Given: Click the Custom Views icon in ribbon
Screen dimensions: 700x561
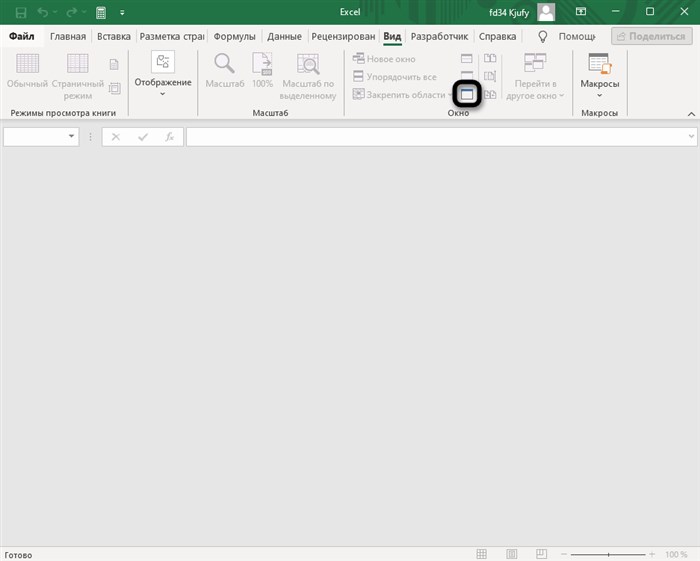Looking at the screenshot, I should 115,88.
